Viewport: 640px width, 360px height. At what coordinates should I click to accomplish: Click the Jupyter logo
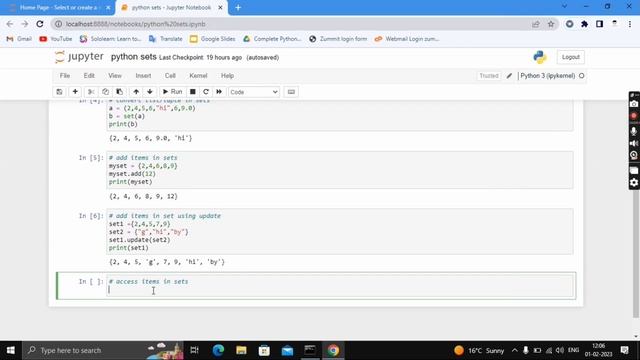(x=79, y=57)
